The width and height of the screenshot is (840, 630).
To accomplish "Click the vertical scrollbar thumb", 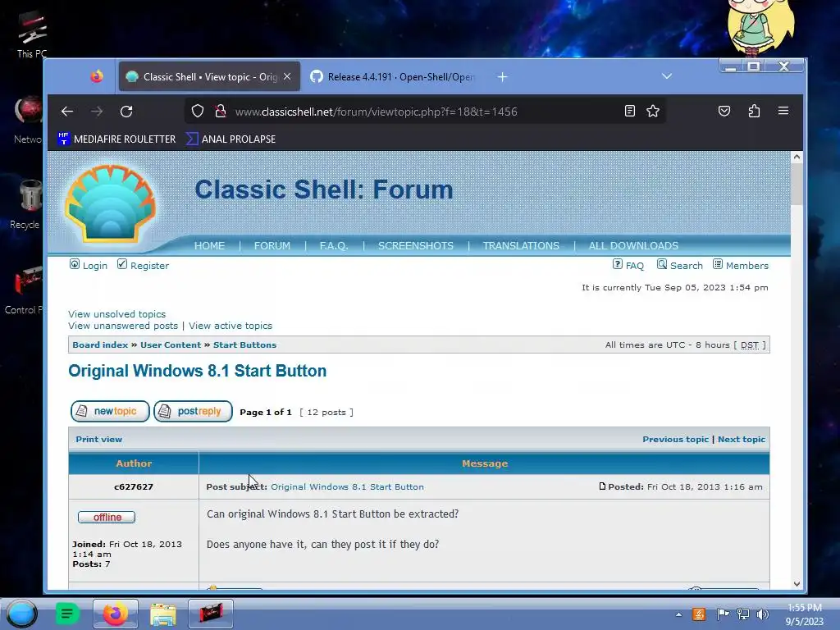I will pos(797,184).
